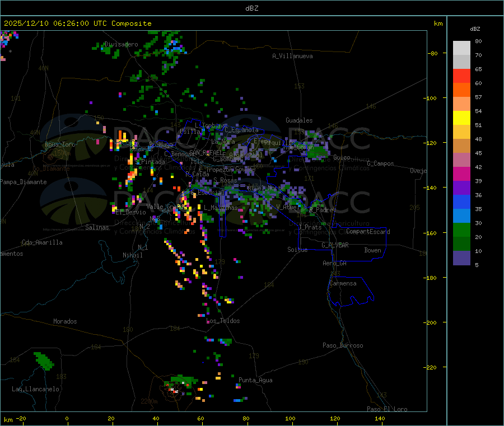Click the "km" label at bottom left axis
The width and height of the screenshot is (504, 426).
(8, 420)
